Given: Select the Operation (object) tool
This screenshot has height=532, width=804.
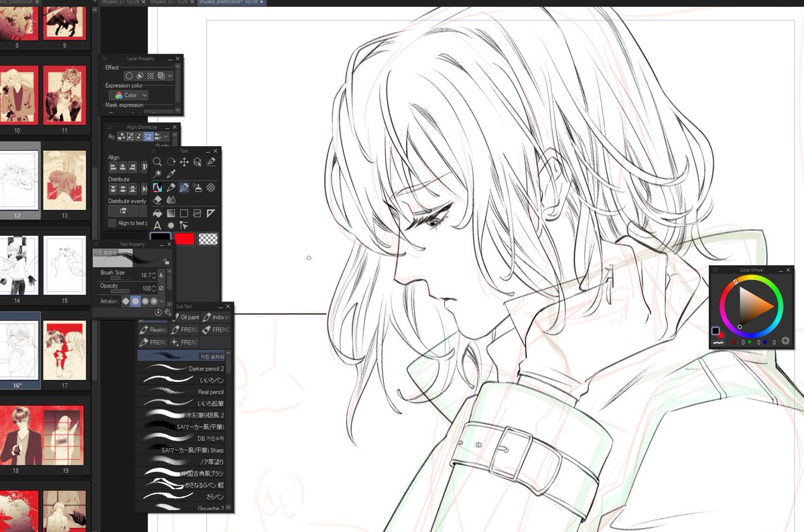Looking at the screenshot, I should 198,161.
